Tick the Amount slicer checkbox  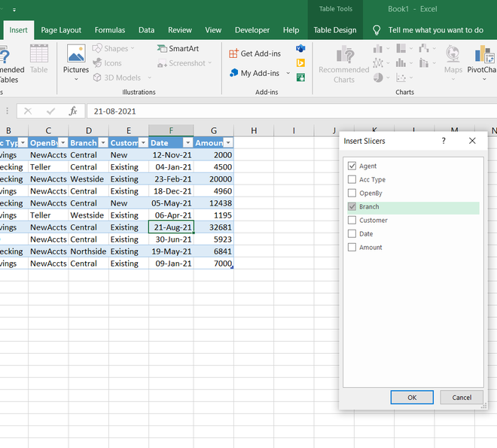[x=352, y=248]
